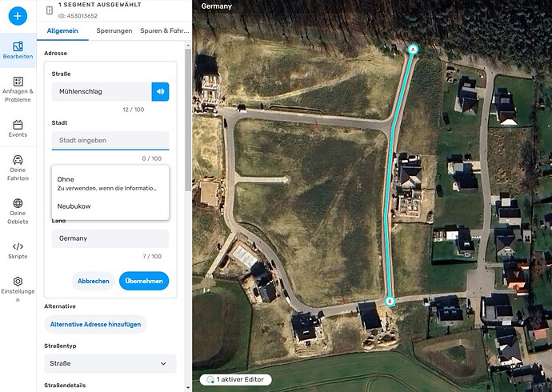The height and width of the screenshot is (392, 552).
Task: Click segment node A on the map
Action: tap(413, 50)
